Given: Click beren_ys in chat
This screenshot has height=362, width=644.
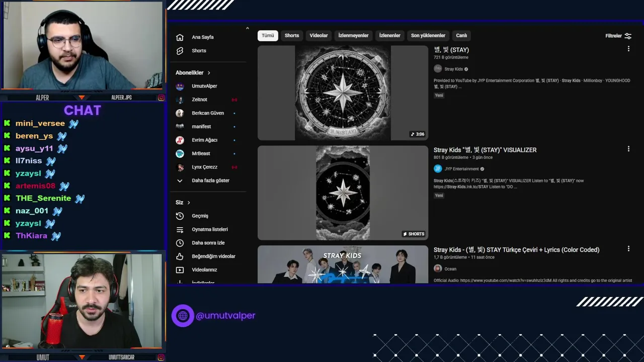Looking at the screenshot, I should click(x=34, y=136).
